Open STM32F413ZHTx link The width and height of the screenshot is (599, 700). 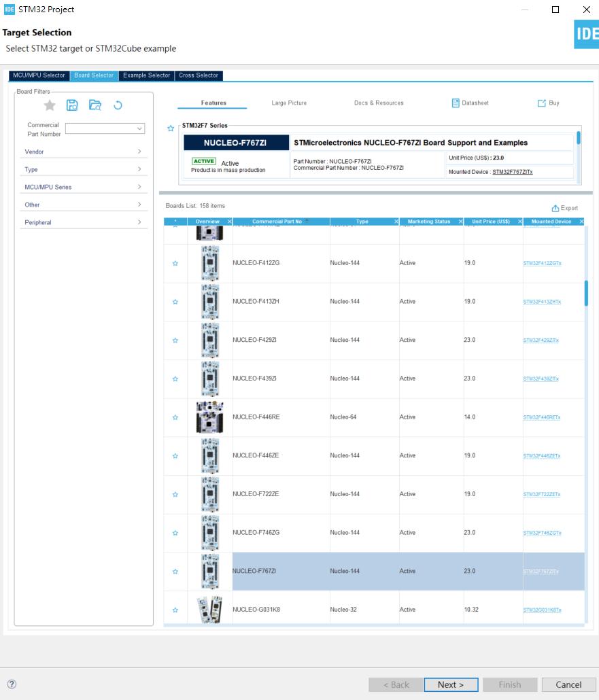click(x=542, y=302)
